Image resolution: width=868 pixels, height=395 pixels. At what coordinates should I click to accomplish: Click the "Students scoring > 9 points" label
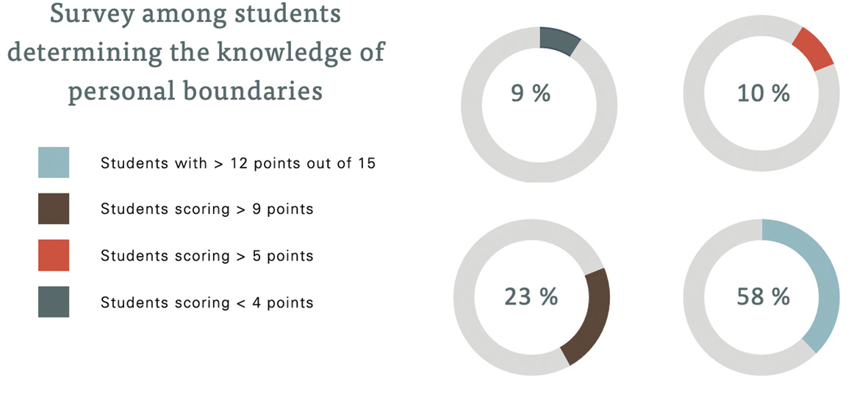[207, 210]
